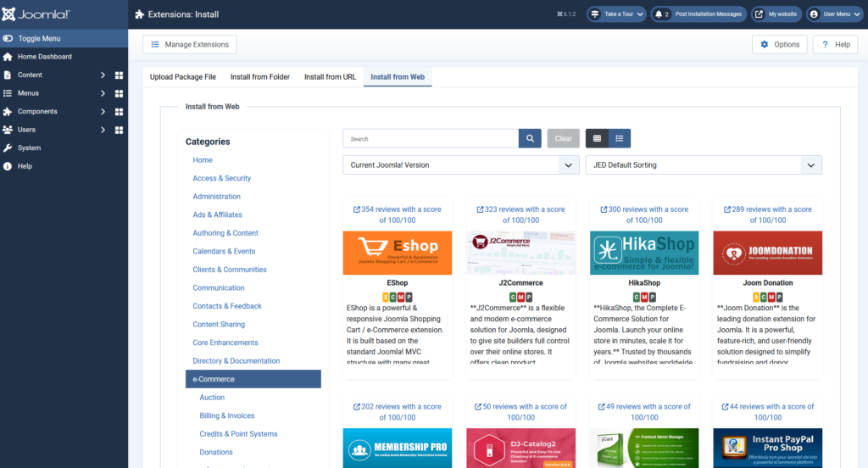This screenshot has height=468, width=868.
Task: Switch to list view
Action: 620,138
